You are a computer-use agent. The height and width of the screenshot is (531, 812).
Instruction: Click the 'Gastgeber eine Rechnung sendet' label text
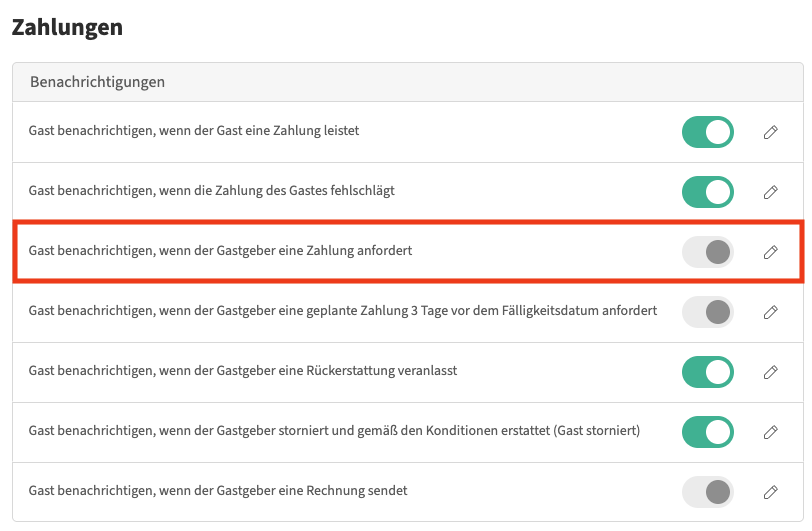pyautogui.click(x=218, y=491)
